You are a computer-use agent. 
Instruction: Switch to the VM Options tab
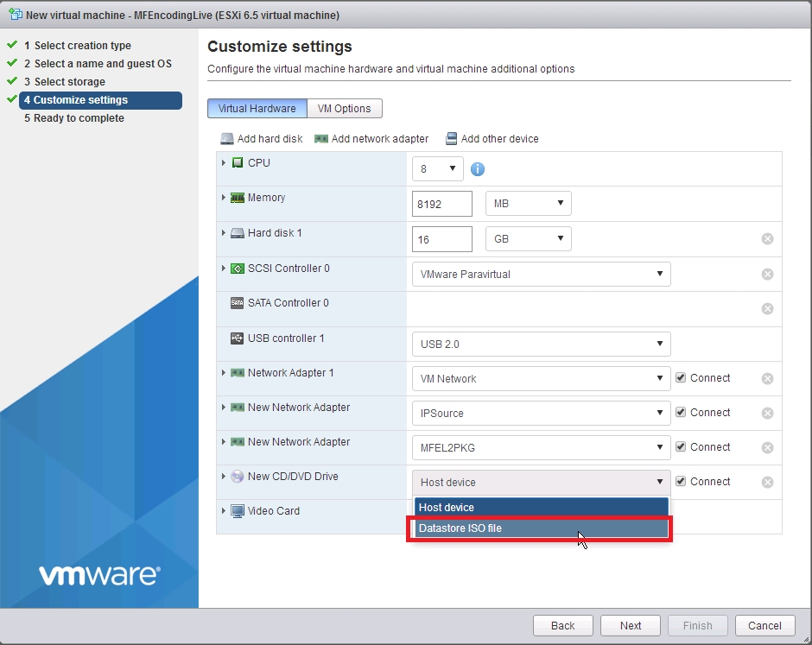point(345,108)
